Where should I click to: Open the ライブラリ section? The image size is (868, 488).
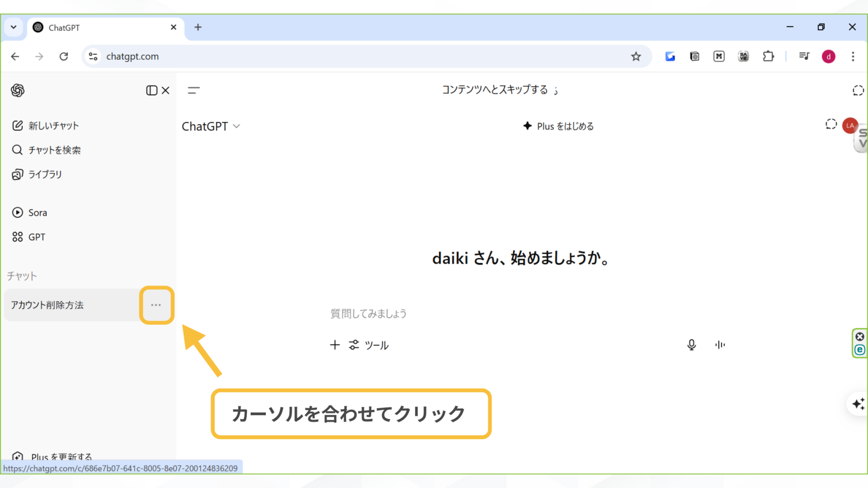click(45, 174)
